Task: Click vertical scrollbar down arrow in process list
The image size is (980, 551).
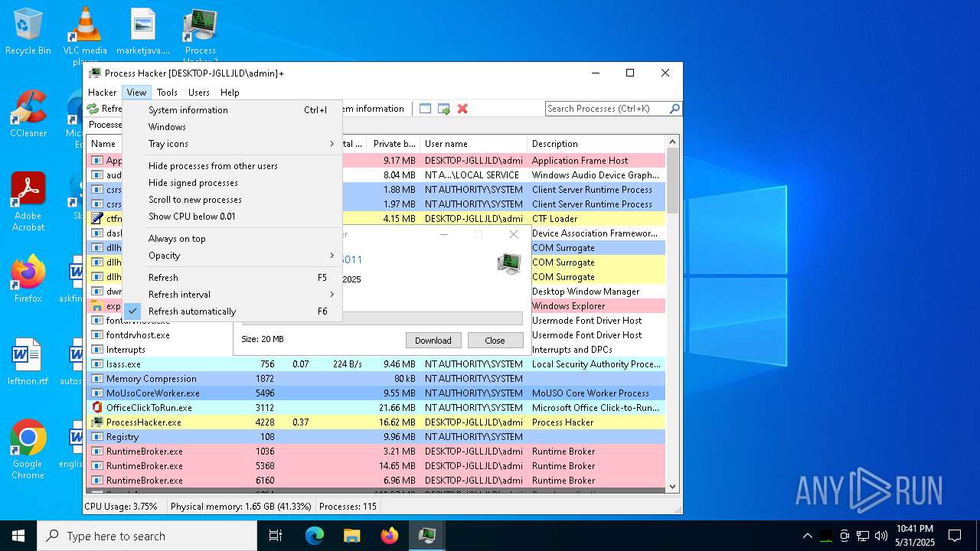Action: pyautogui.click(x=673, y=486)
